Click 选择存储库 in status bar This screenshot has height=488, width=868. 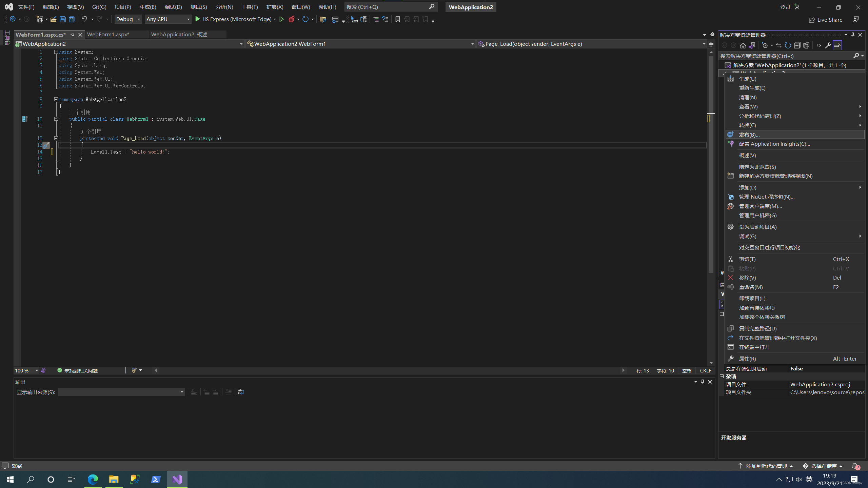(x=823, y=466)
